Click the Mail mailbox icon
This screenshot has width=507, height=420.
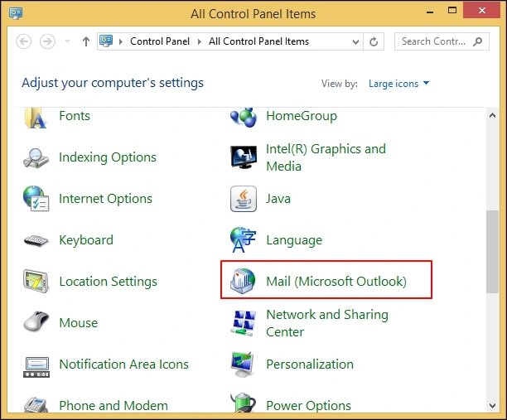coord(243,281)
